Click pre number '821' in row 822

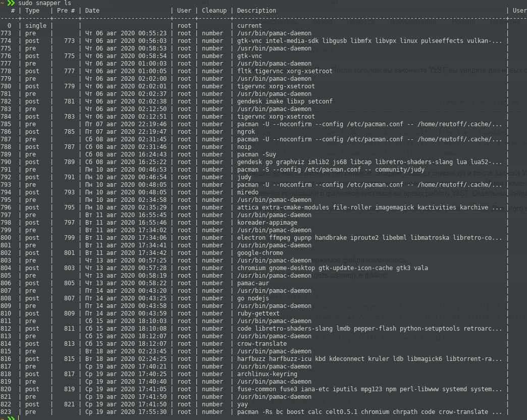[69, 404]
